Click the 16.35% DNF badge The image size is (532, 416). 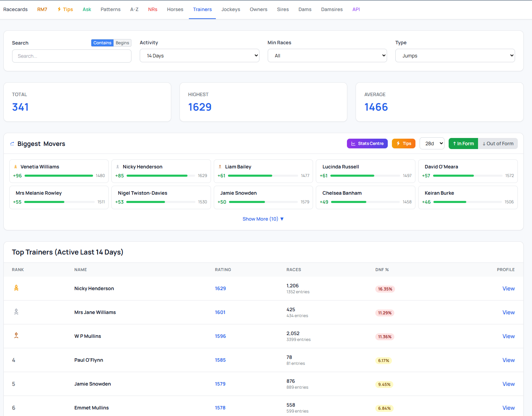pos(385,289)
